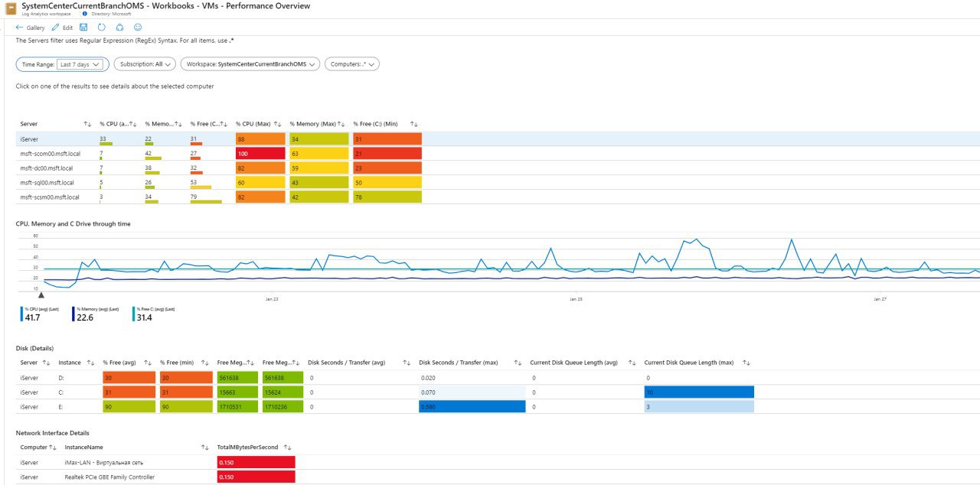Sort Network table by InstanceName arrows

[204, 448]
